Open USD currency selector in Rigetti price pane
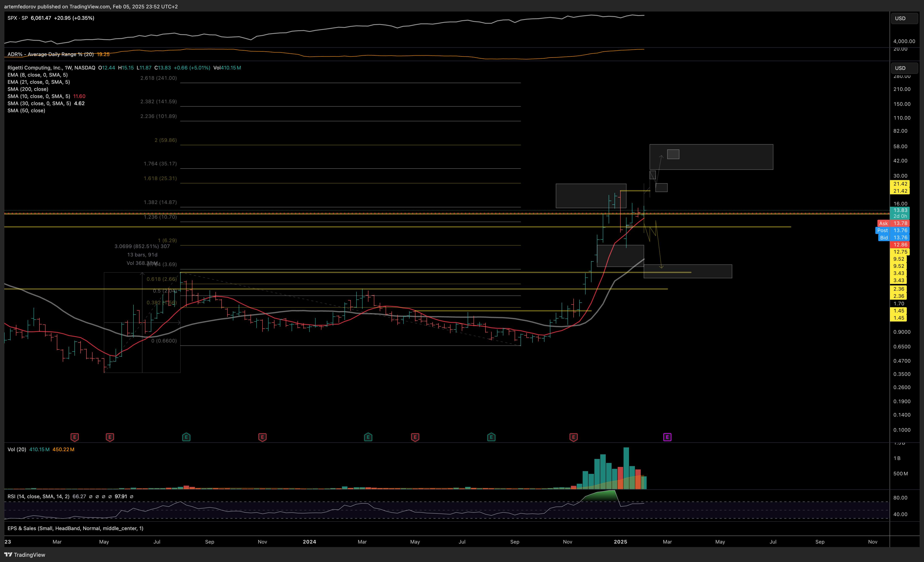 coord(904,68)
